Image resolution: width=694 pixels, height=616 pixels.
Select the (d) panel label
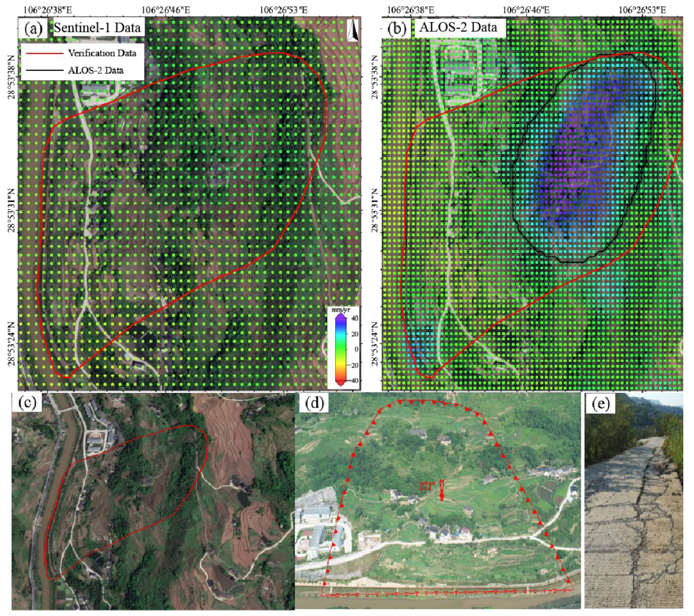click(314, 403)
